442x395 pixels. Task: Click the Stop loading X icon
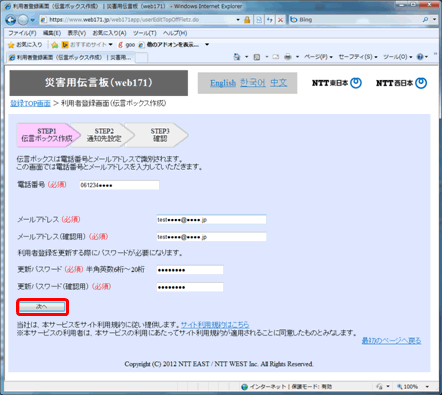281,20
